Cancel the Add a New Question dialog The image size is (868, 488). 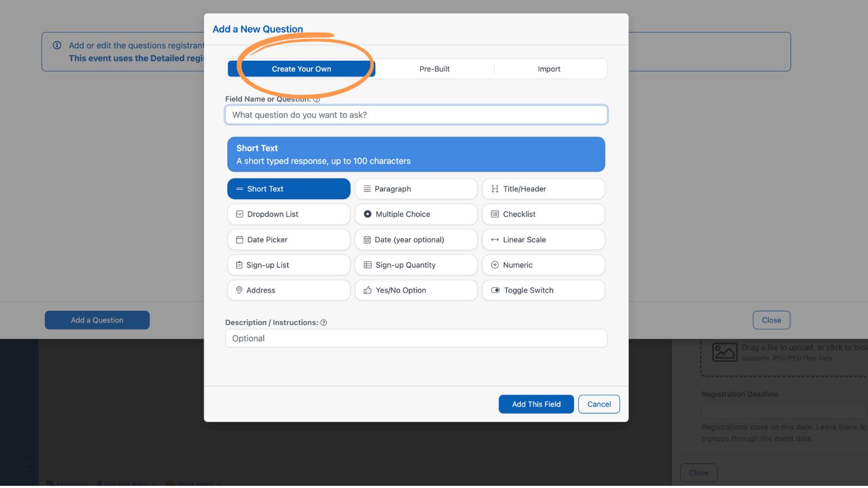click(x=599, y=404)
